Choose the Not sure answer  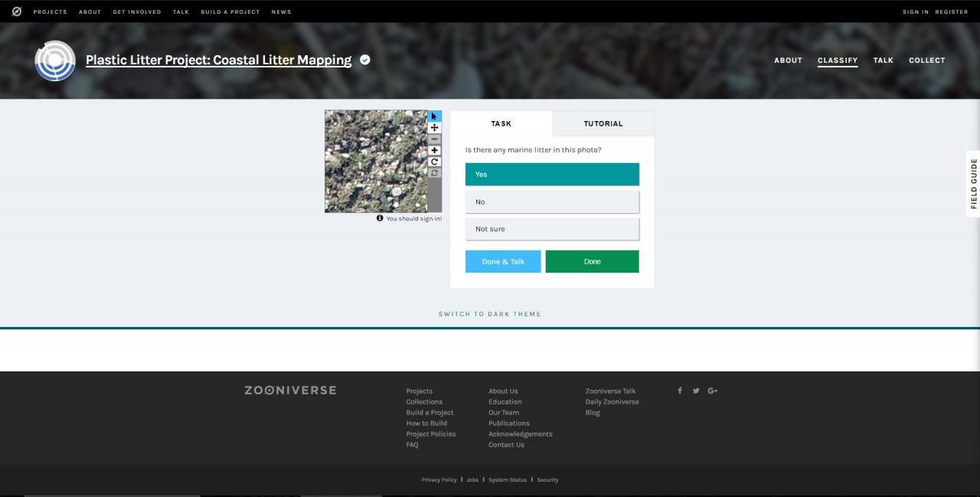point(552,229)
